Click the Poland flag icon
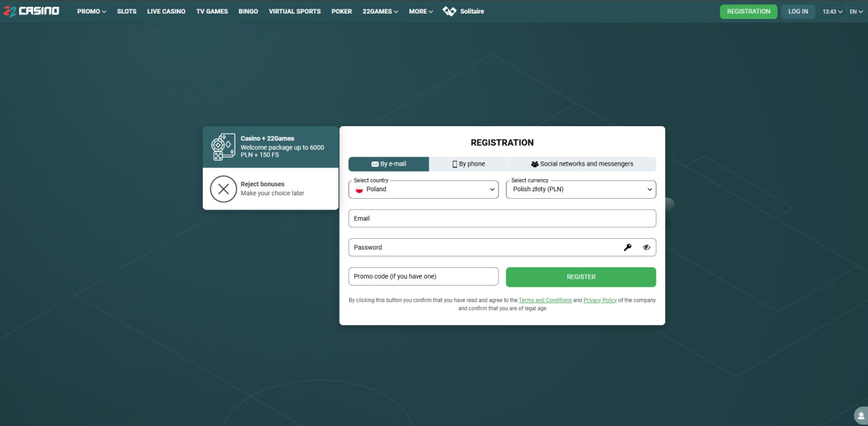 359,190
